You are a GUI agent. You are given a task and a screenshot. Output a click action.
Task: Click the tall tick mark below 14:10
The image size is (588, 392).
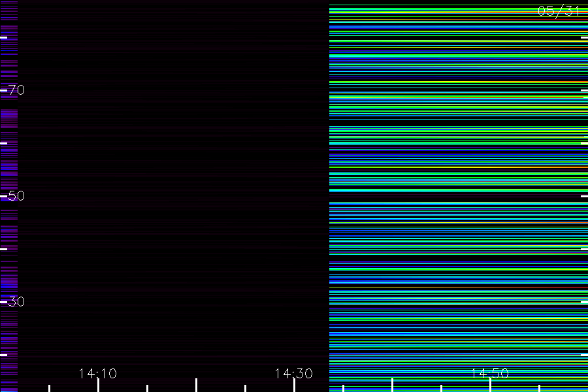pyautogui.click(x=98, y=385)
